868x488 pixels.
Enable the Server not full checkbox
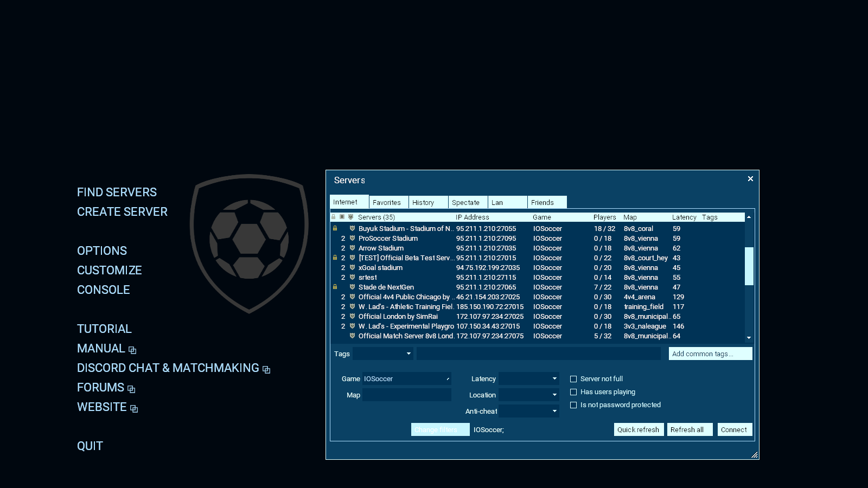click(x=573, y=379)
